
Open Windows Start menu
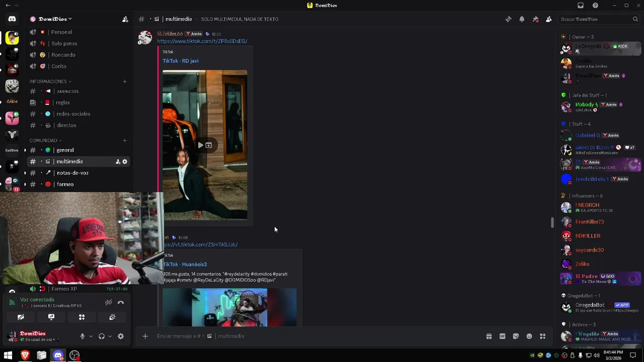pyautogui.click(x=8, y=355)
